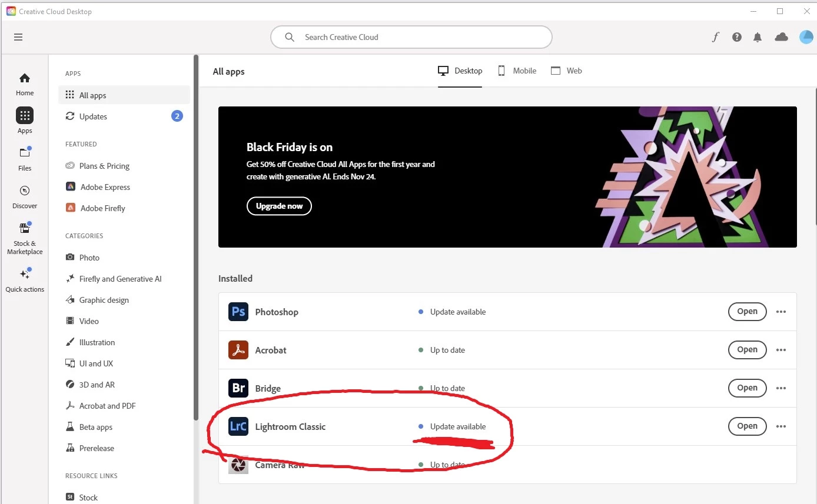This screenshot has width=817, height=504.
Task: Open more options for Photoshop
Action: click(781, 312)
